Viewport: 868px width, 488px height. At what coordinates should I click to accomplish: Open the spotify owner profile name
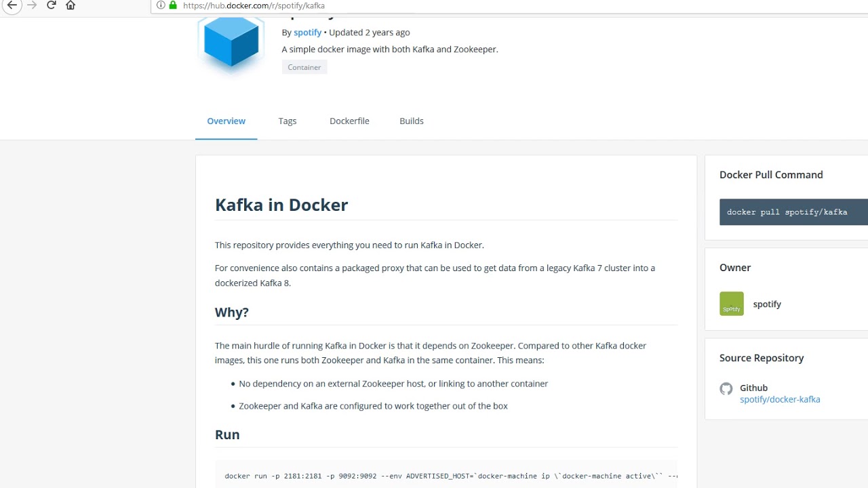[x=767, y=304]
